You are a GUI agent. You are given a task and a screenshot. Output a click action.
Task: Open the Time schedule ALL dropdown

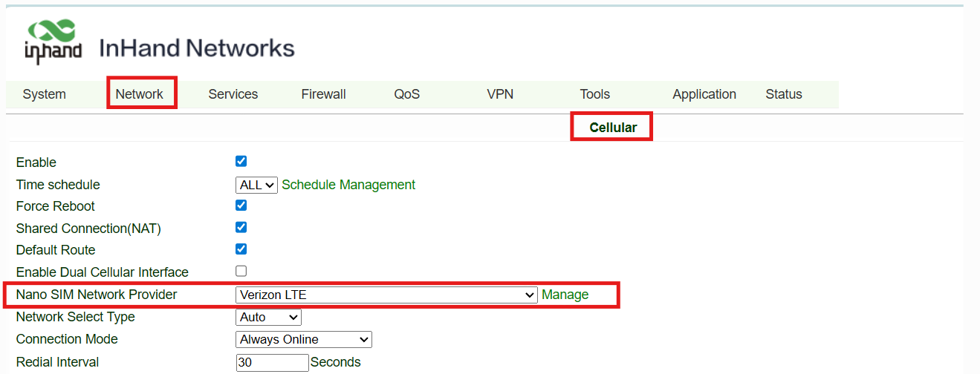[256, 185]
